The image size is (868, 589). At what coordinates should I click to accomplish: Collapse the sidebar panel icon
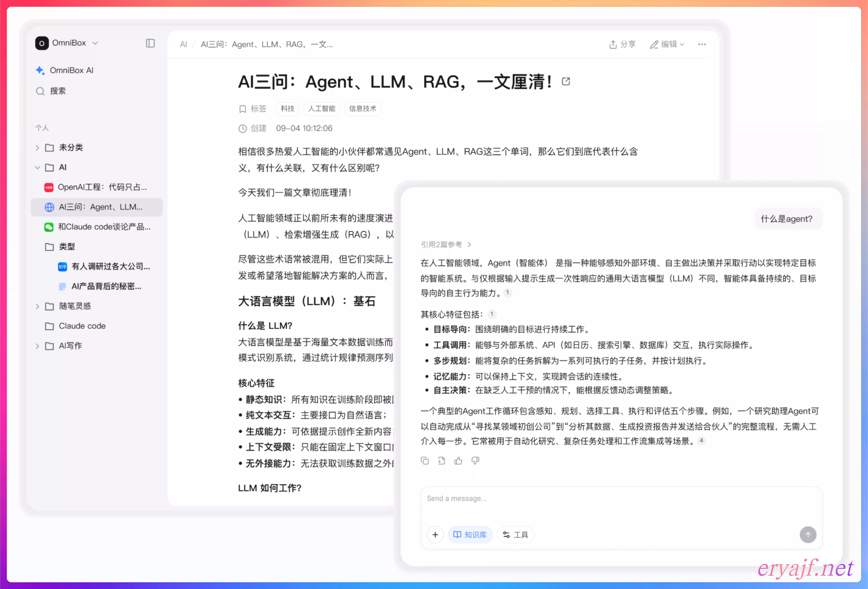(x=150, y=43)
